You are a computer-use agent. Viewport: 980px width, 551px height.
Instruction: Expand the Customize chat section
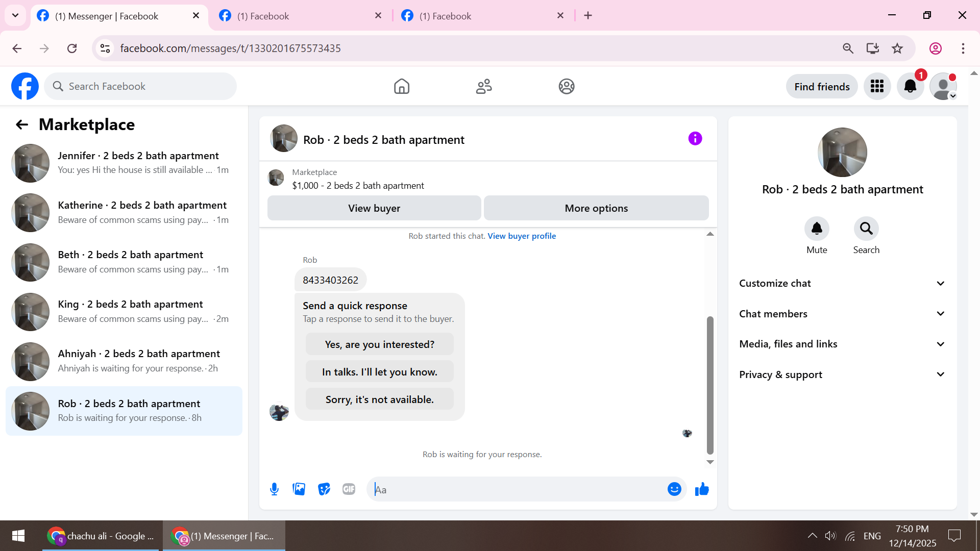842,283
